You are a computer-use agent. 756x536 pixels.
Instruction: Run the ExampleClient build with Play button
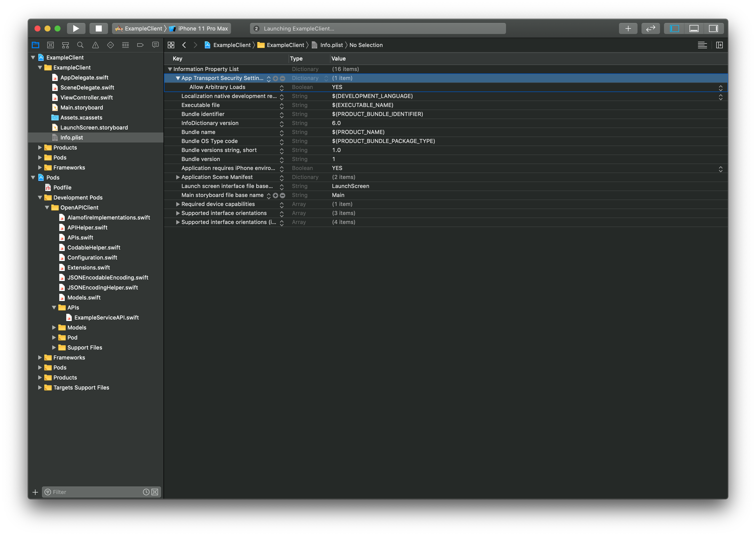[x=76, y=28]
